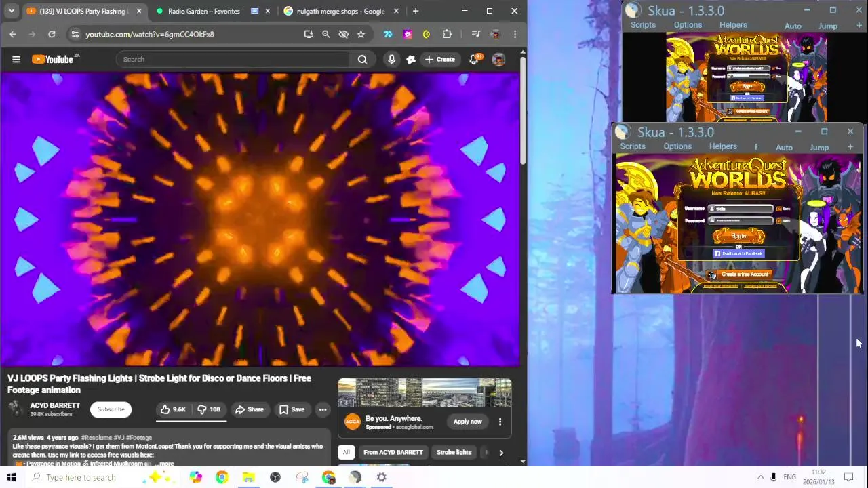Screen dimensions: 868x488
Task: Open Scripts menu in front Skua window
Action: pos(633,146)
